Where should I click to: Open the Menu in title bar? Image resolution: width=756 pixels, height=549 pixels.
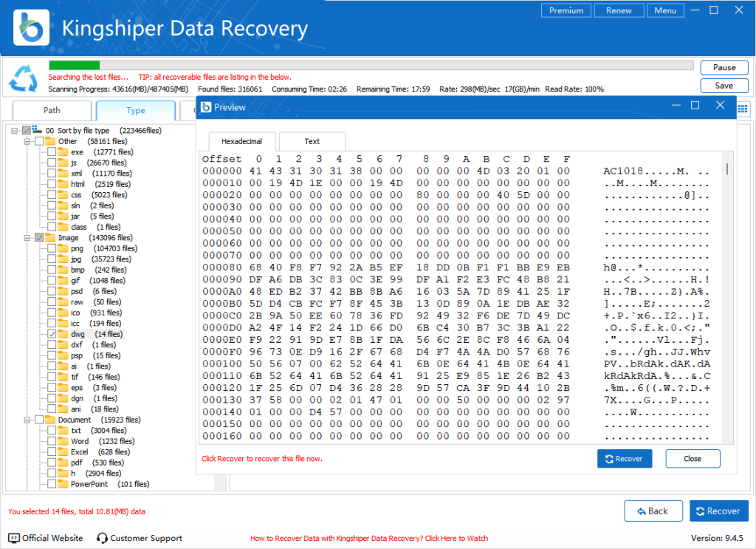pos(665,10)
